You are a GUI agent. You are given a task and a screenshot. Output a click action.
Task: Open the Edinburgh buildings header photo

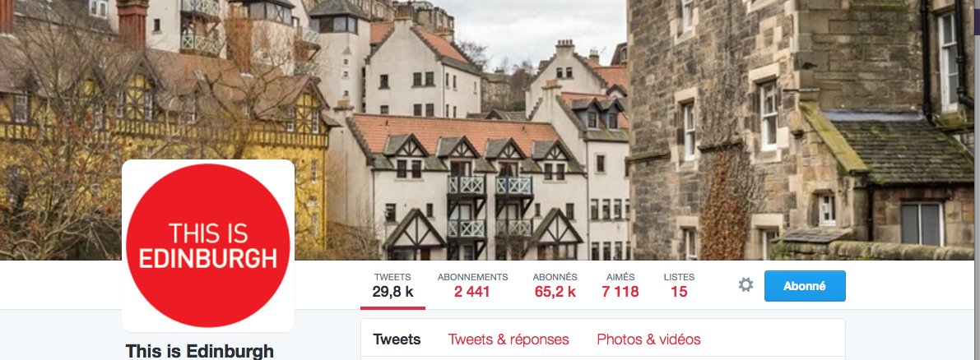(490, 130)
